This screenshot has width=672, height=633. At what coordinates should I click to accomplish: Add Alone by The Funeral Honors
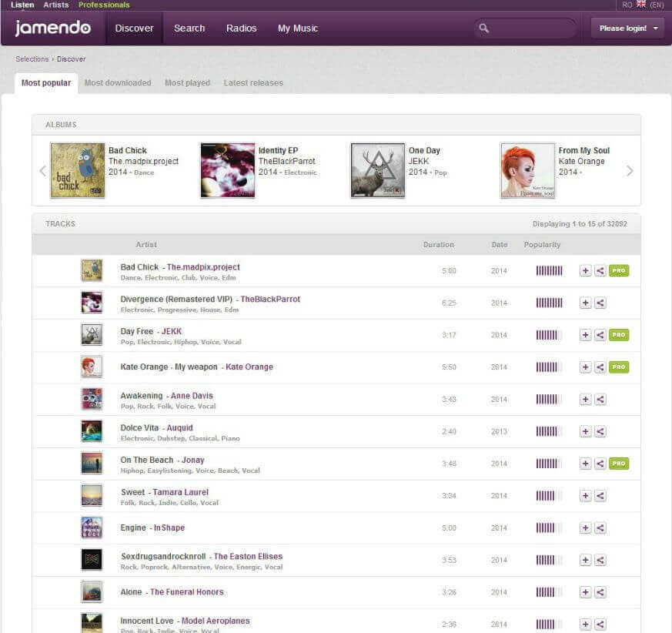(x=586, y=592)
